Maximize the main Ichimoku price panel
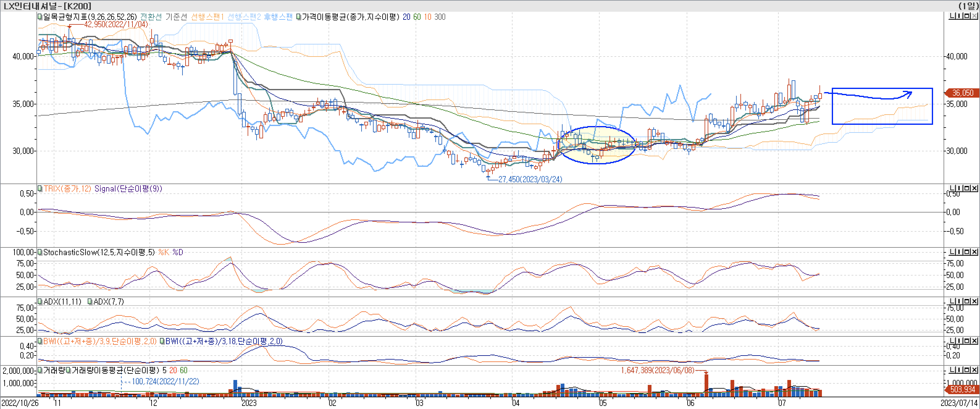 [x=967, y=16]
